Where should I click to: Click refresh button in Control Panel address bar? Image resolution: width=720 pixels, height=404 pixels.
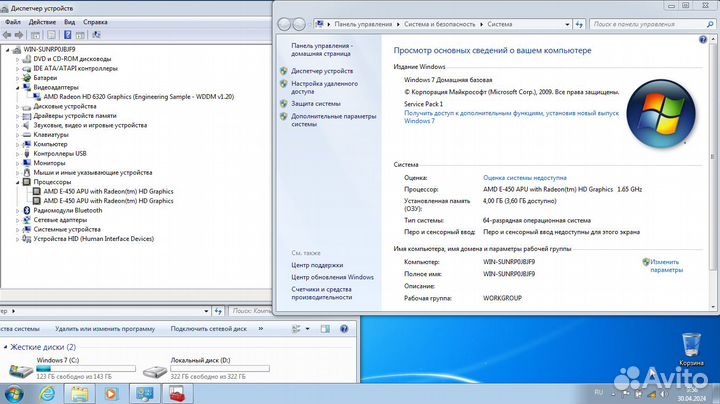coord(579,24)
